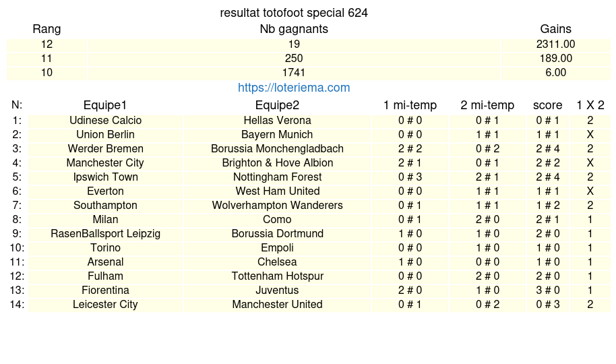Viewport: 616px width, 364px height.
Task: Select the title resultat totofoot special 624
Action: [x=294, y=13]
